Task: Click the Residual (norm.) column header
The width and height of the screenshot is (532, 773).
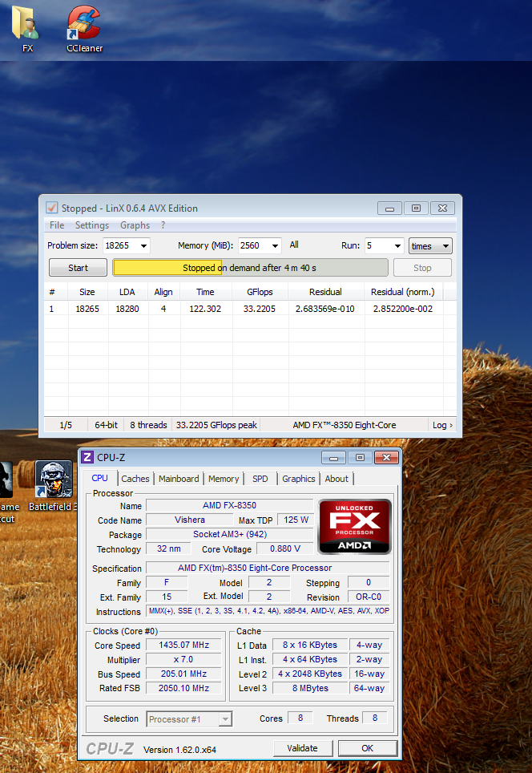Action: (403, 292)
